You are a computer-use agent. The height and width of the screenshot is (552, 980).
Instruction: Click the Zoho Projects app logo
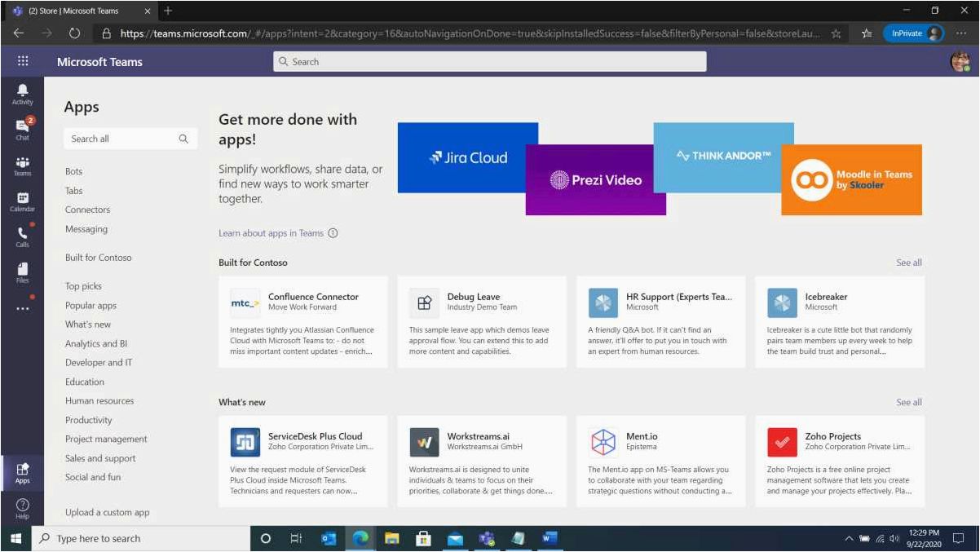[782, 442]
